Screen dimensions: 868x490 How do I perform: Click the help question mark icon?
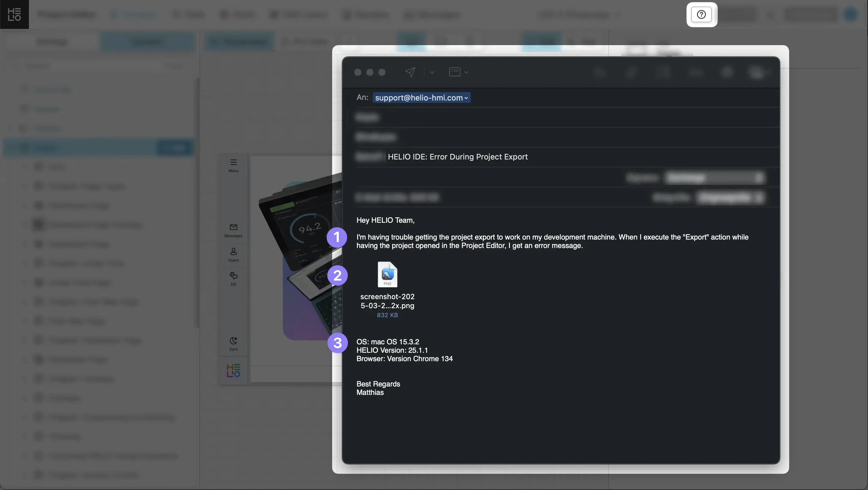coord(701,14)
